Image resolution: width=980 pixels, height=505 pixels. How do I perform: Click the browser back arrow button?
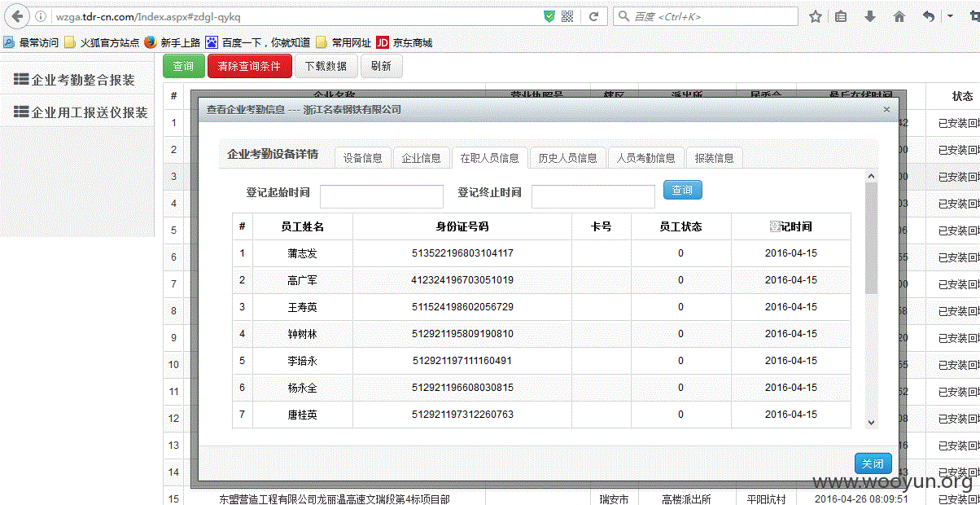point(17,16)
